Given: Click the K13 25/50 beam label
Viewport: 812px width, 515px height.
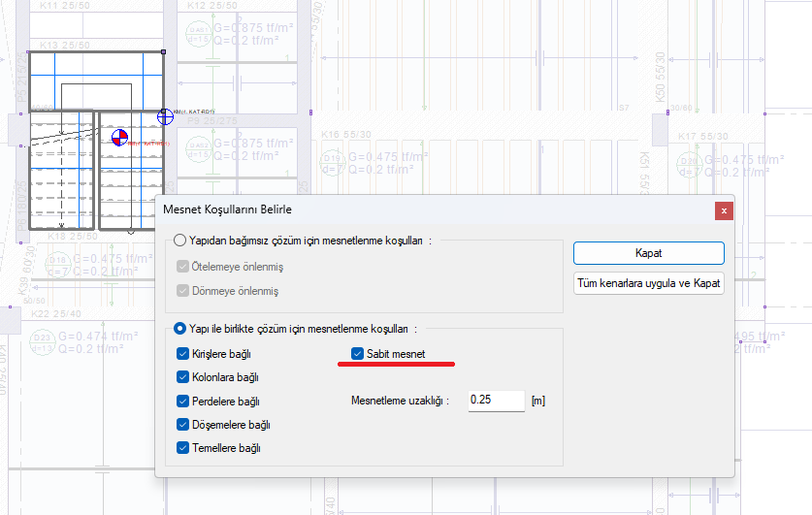Looking at the screenshot, I should pyautogui.click(x=65, y=45).
